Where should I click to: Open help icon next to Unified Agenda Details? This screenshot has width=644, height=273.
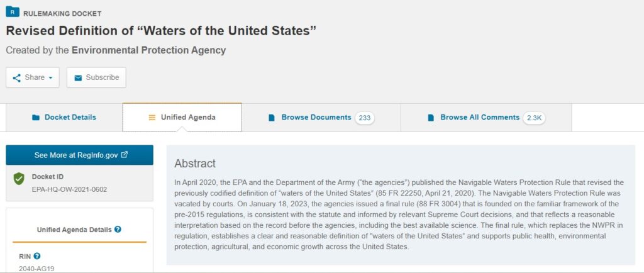118,229
